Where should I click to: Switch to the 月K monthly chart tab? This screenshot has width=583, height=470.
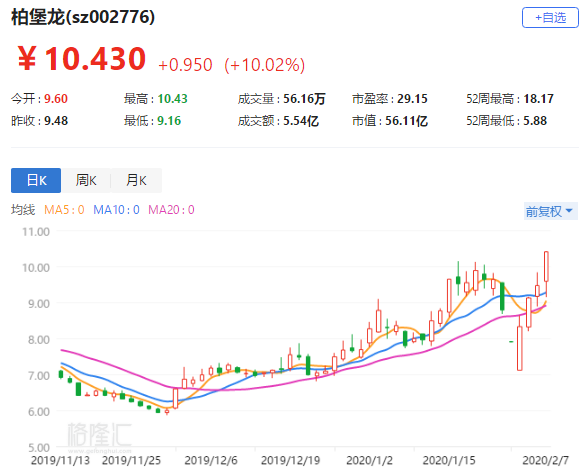click(136, 180)
